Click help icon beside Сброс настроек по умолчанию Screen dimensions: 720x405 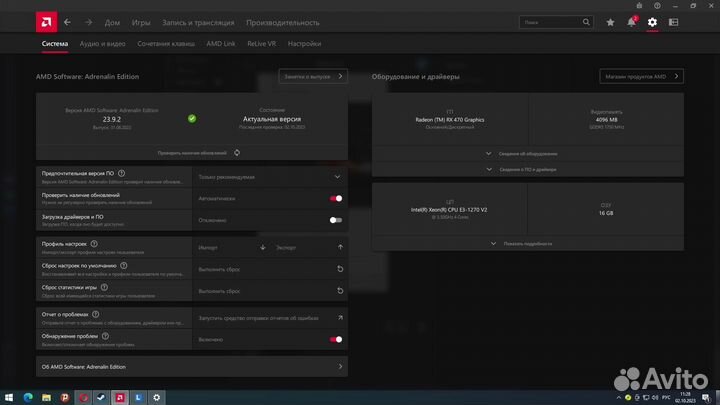(124, 265)
